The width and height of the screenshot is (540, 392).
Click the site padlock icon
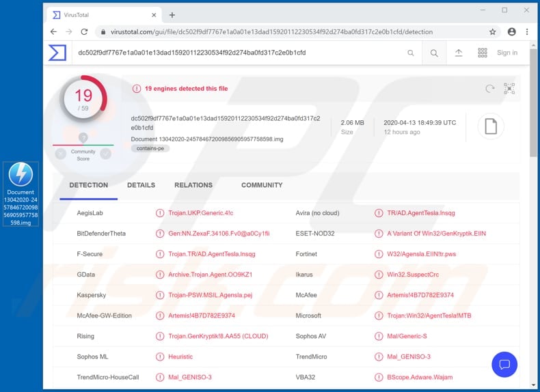[x=103, y=31]
